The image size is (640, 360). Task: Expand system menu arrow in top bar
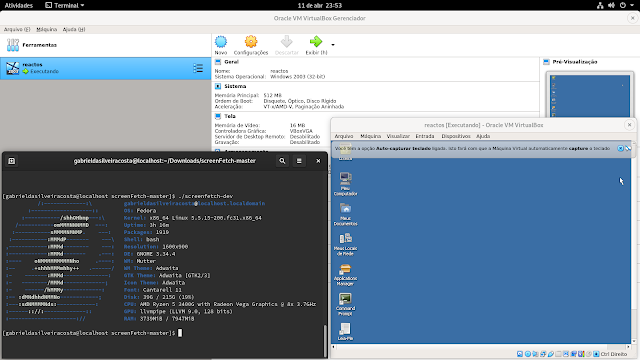632,5
